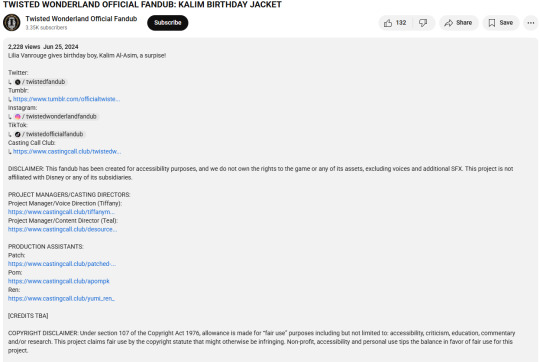540x362 pixels.
Task: Open the Share arrow button
Action: tap(458, 23)
